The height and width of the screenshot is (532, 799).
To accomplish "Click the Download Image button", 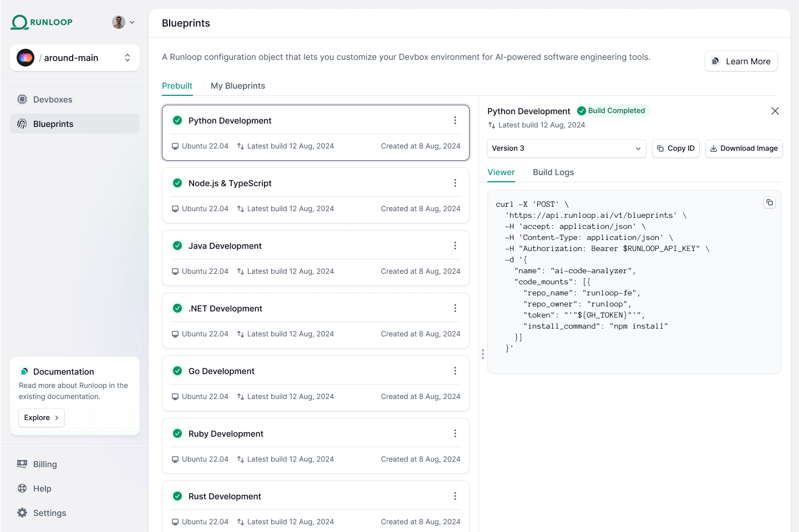I will 744,149.
